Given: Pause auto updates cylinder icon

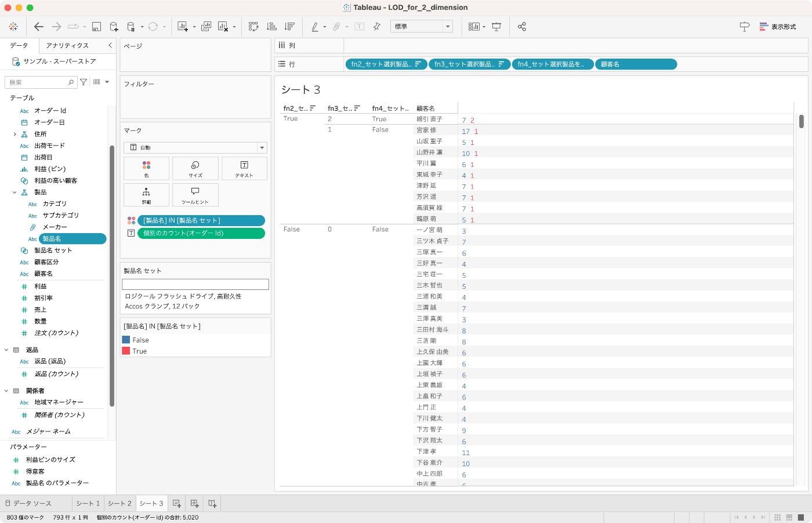Looking at the screenshot, I should (x=131, y=27).
